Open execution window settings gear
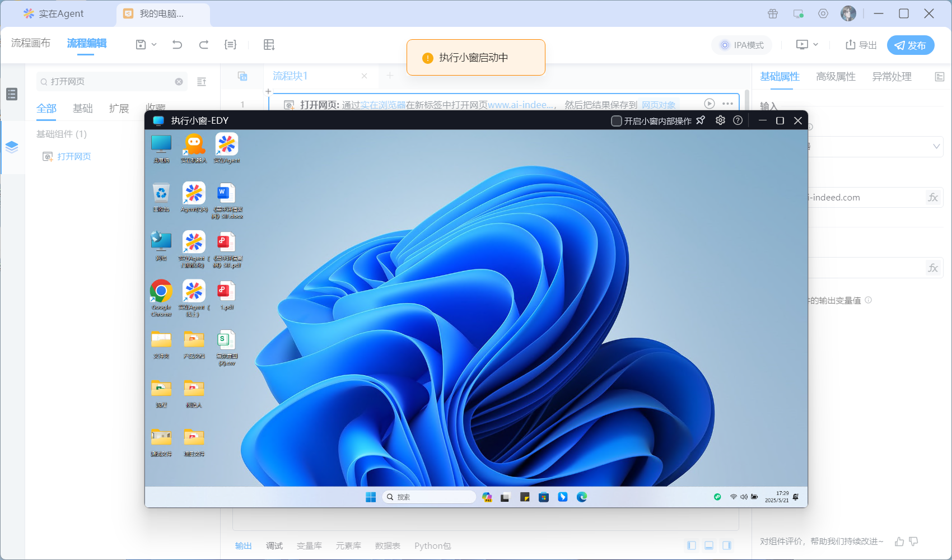 720,120
